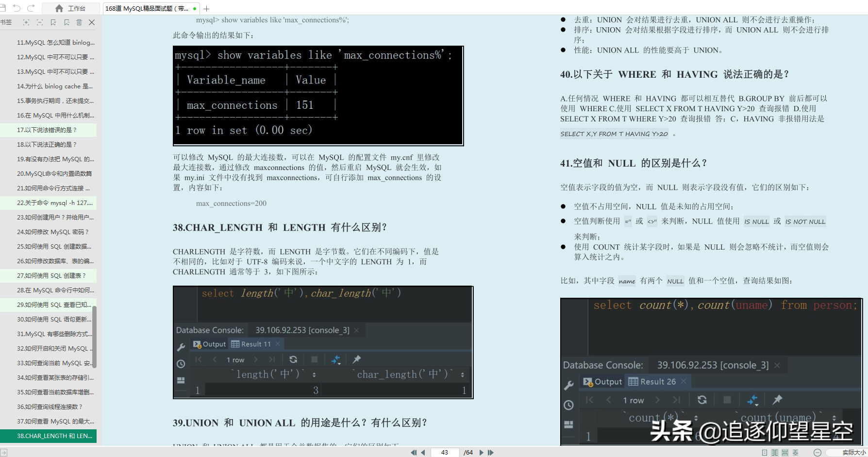Screen dimensions: 868x457
Task: Click heading 41.空值和 NULL 的区别是什么？
Action: 633,163
